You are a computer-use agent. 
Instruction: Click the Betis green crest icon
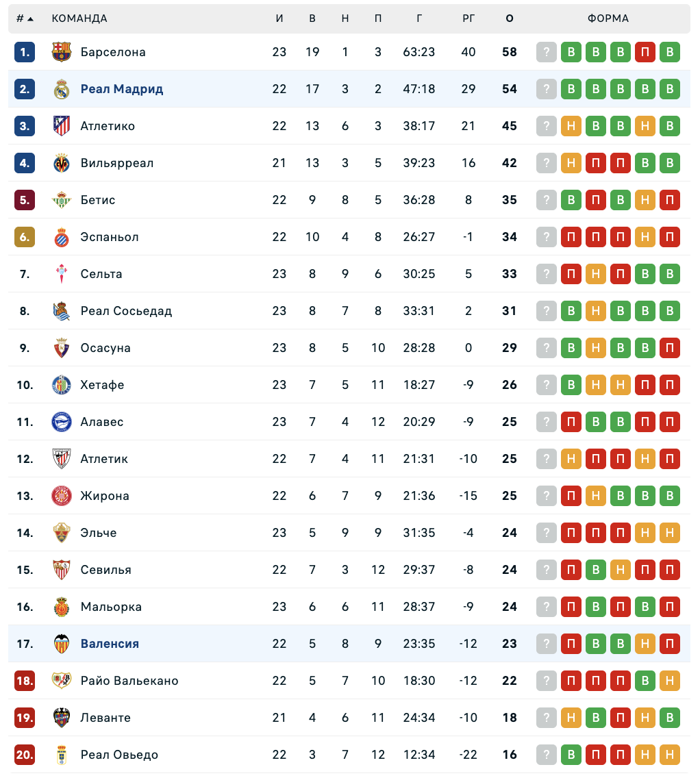click(x=62, y=200)
